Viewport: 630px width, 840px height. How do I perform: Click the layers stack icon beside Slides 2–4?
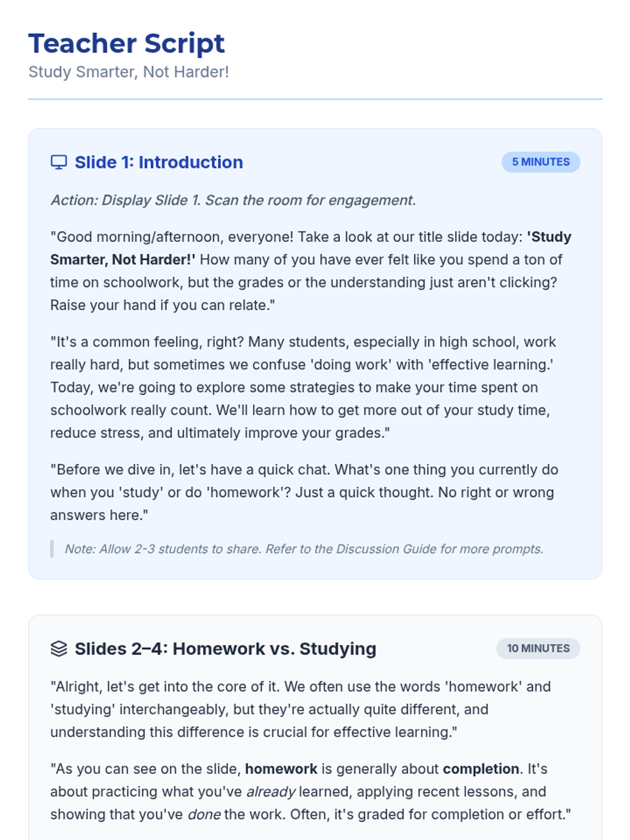pos(59,649)
